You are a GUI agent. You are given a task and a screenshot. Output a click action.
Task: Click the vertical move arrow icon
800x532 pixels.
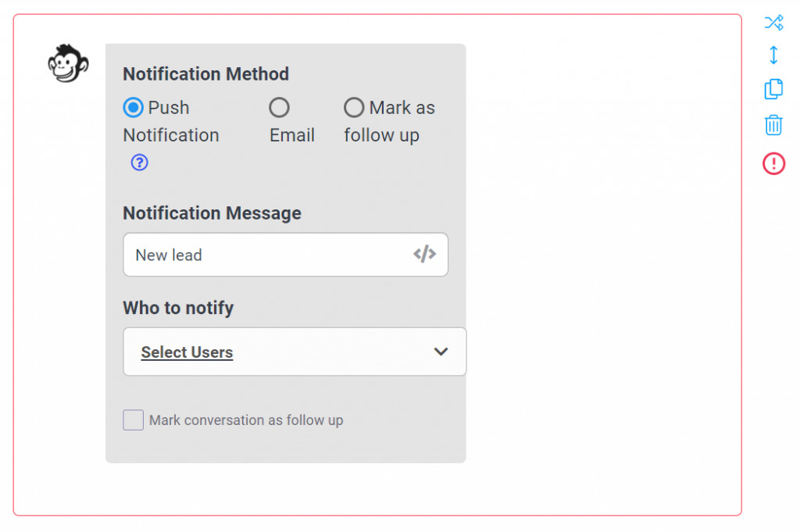[773, 55]
